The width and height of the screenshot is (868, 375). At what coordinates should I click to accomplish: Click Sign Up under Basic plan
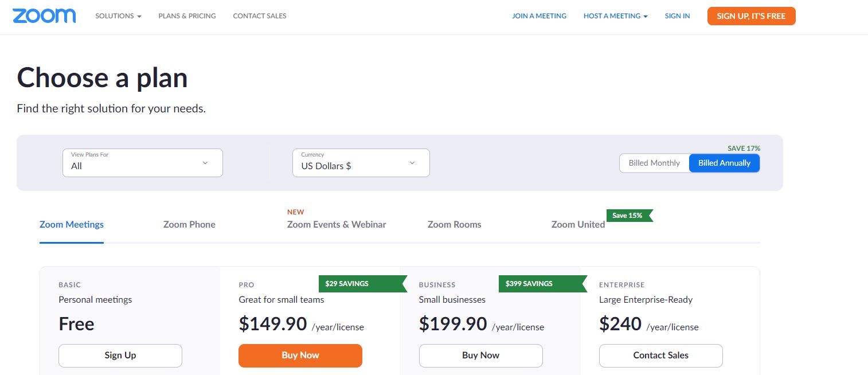tap(120, 356)
